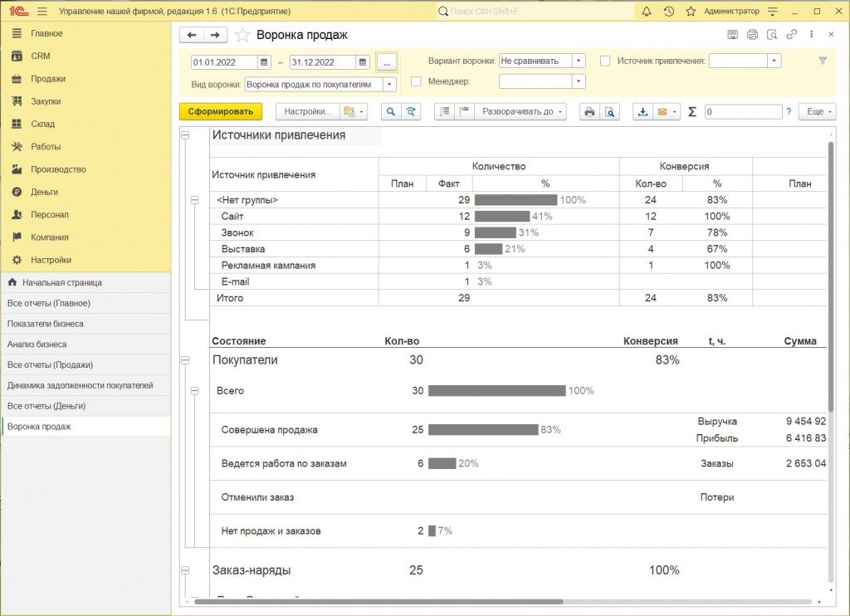
Task: Collapse Заказ-наряды section
Action: click(185, 570)
